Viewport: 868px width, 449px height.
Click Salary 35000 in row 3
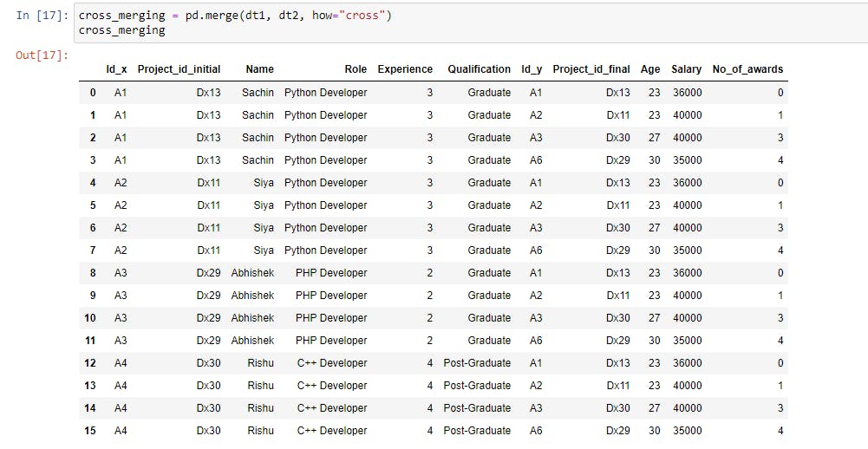pyautogui.click(x=688, y=160)
